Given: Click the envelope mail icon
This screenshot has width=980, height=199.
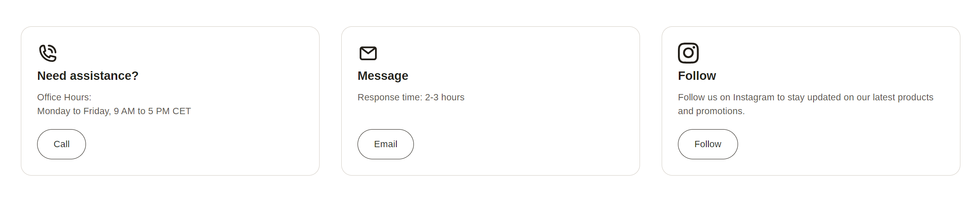Looking at the screenshot, I should [368, 53].
